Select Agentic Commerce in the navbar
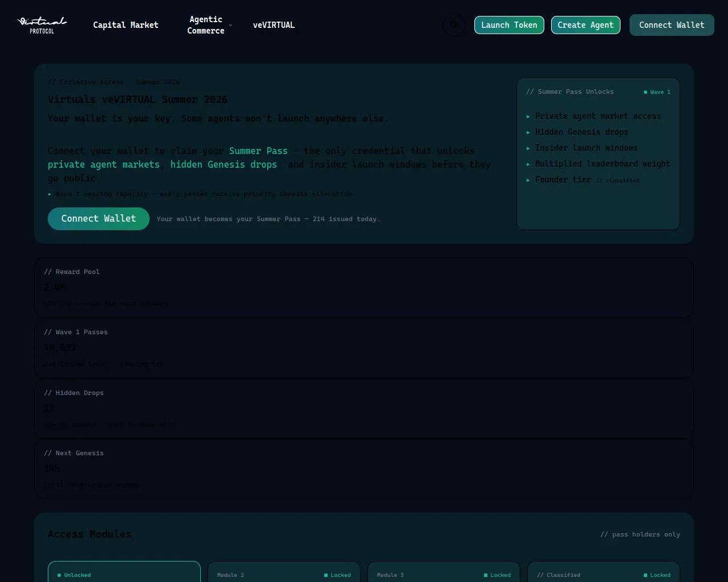The height and width of the screenshot is (582, 728). tap(206, 25)
